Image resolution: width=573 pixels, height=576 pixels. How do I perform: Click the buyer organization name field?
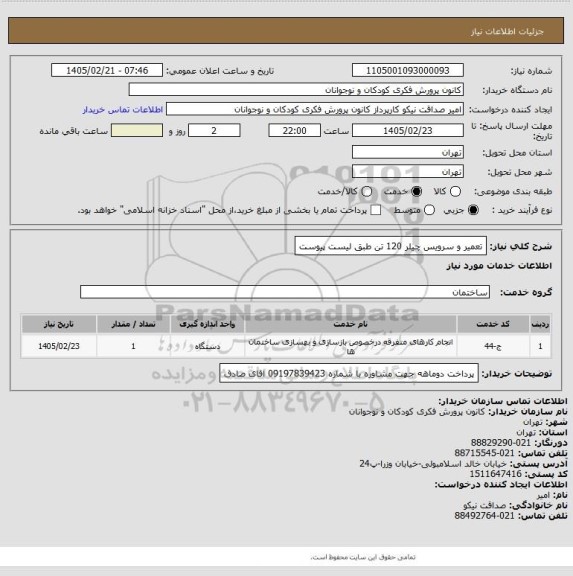click(x=296, y=90)
